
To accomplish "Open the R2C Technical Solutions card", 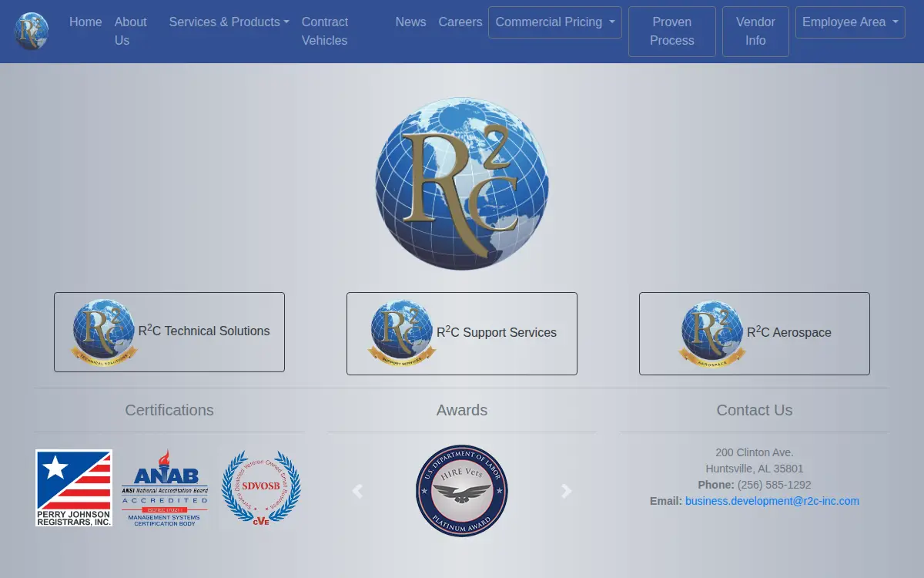I will 169,332.
